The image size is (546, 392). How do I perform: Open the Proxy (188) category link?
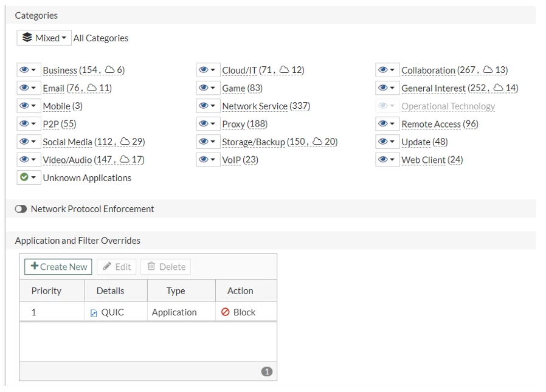245,124
